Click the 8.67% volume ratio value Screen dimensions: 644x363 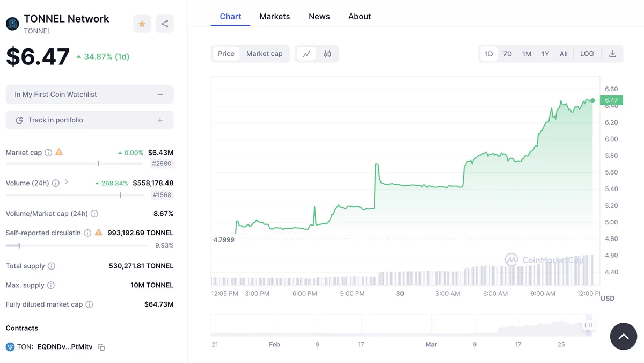coord(163,214)
